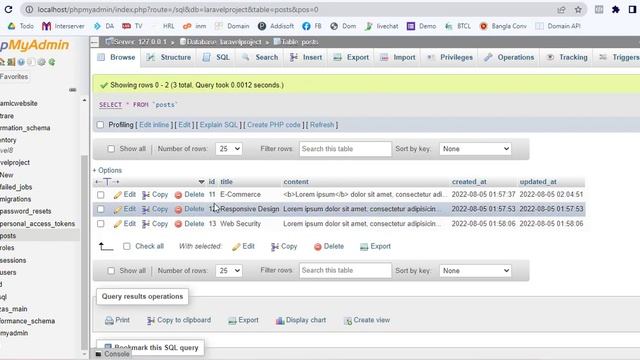Click the Export icon under Query results operations
Screen dimensions: 640x360
pos(232,321)
